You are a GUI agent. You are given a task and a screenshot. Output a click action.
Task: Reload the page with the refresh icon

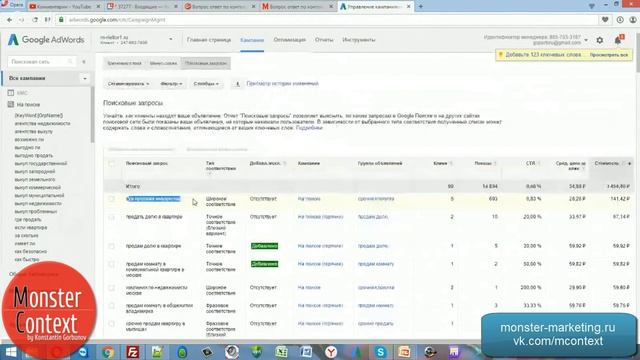pos(35,20)
